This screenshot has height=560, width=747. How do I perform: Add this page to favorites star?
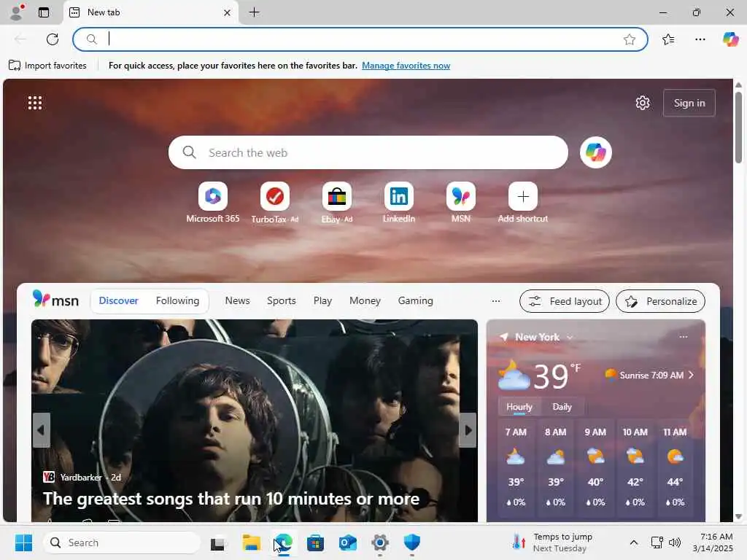coord(630,39)
